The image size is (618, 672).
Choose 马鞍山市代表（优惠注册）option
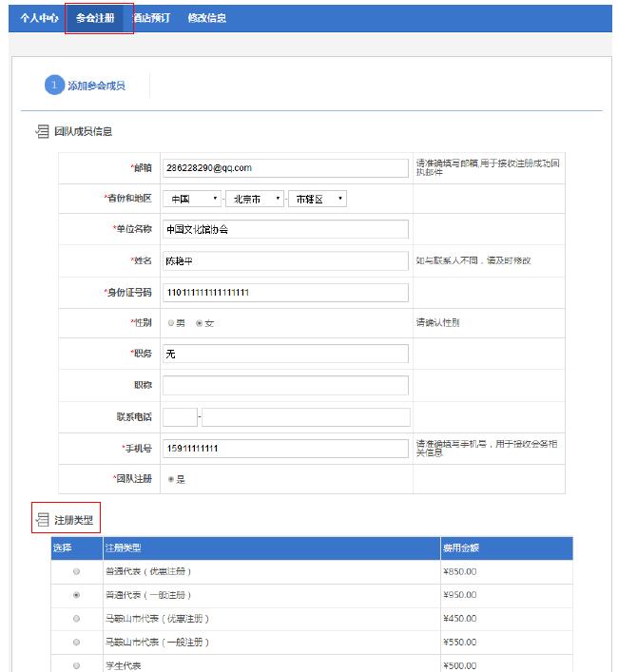point(76,619)
